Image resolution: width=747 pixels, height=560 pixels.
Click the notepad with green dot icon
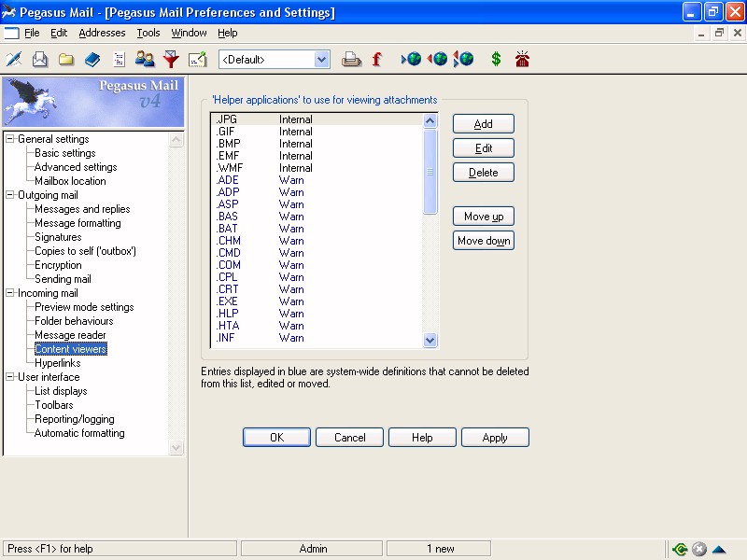pos(197,60)
